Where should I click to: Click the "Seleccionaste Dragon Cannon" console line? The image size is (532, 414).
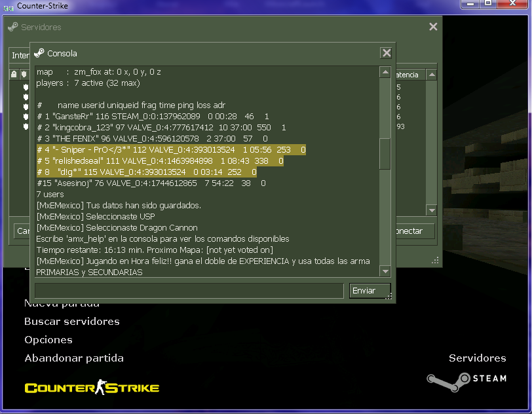(117, 228)
